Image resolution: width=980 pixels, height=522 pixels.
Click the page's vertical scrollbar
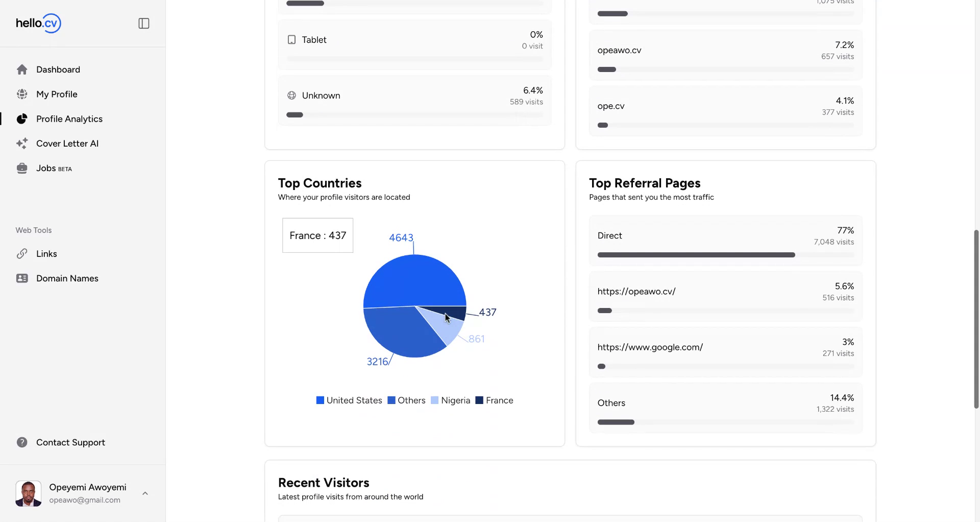click(x=976, y=319)
